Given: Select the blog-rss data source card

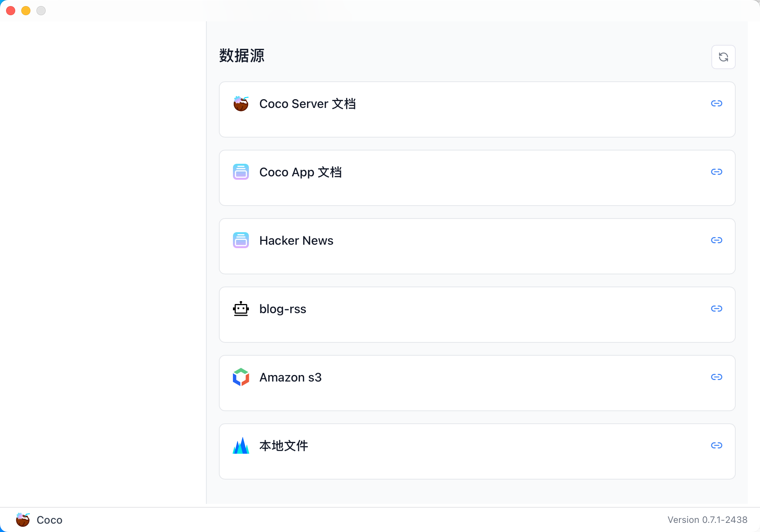Looking at the screenshot, I should (x=477, y=315).
